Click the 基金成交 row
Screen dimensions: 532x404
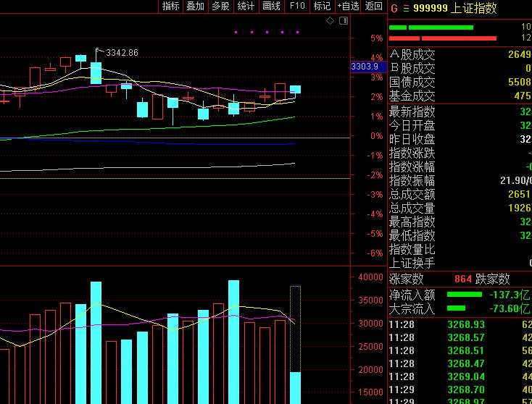click(x=460, y=96)
